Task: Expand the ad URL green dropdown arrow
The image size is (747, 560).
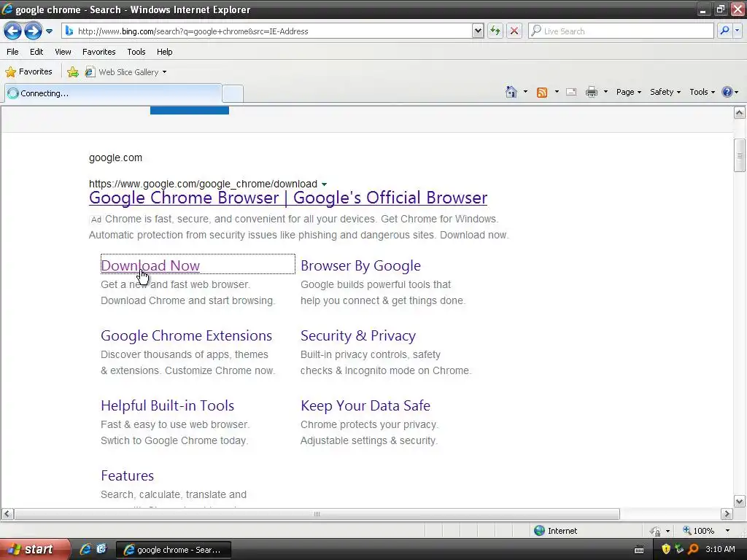Action: [324, 184]
